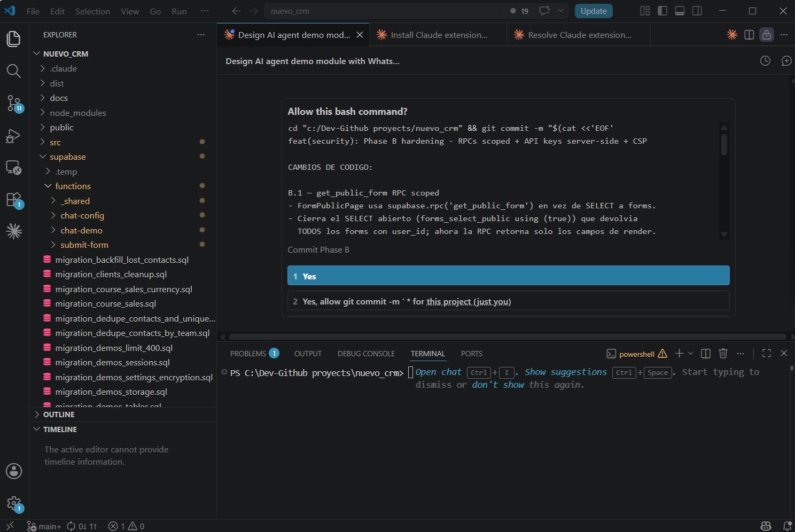
Task: Open Accounts icon in activity bar
Action: point(13,471)
